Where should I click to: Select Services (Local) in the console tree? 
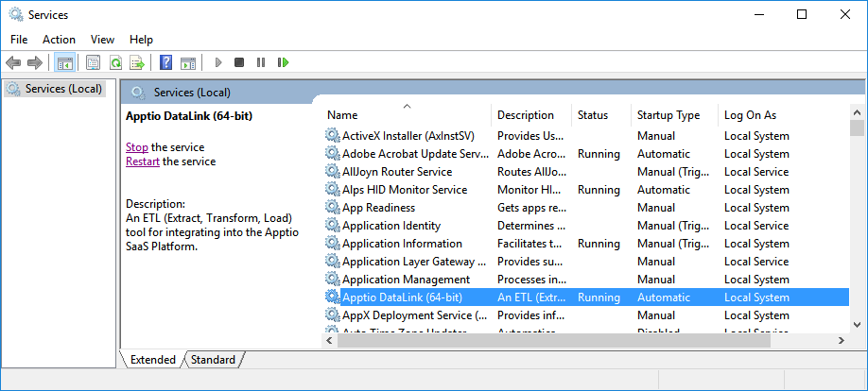[x=63, y=89]
